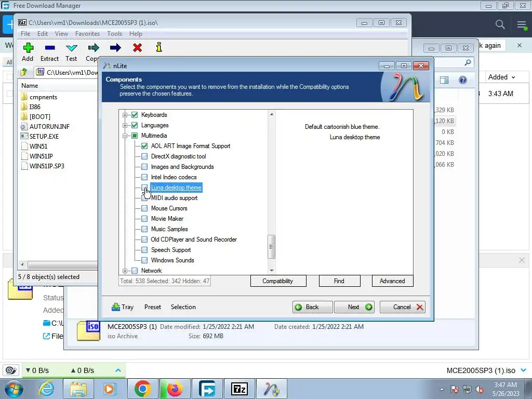The width and height of the screenshot is (532, 399).
Task: Click the Add icon in 7-Zip toolbar
Action: tap(28, 48)
